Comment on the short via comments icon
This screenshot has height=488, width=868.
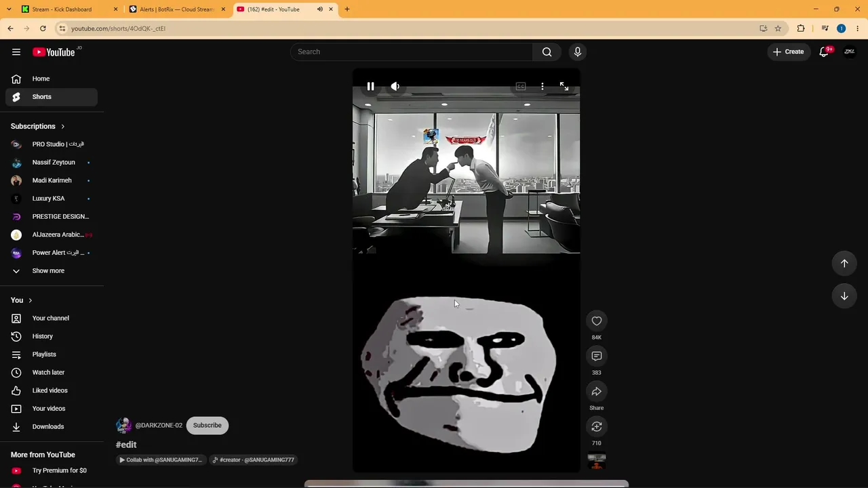point(597,357)
